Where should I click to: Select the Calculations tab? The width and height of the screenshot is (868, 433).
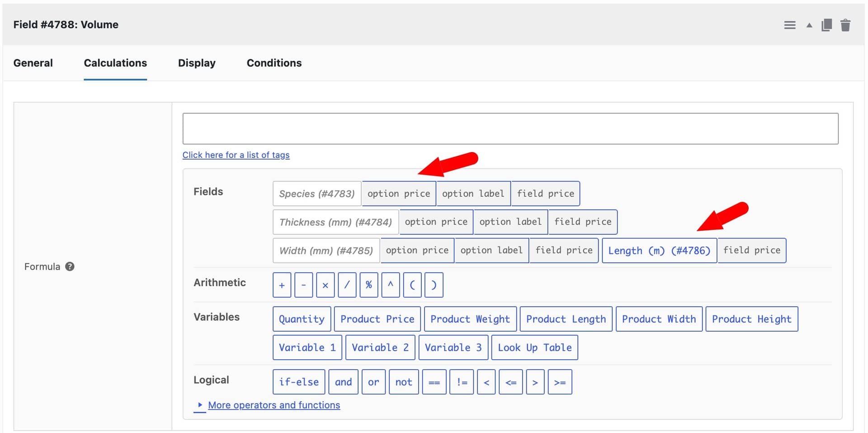click(115, 63)
